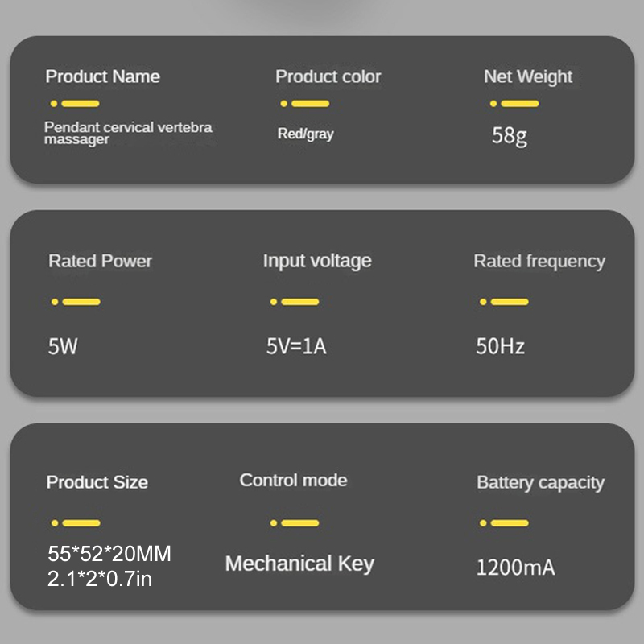Click the 50Hz frequency value
Image resolution: width=644 pixels, height=644 pixels.
tap(500, 347)
